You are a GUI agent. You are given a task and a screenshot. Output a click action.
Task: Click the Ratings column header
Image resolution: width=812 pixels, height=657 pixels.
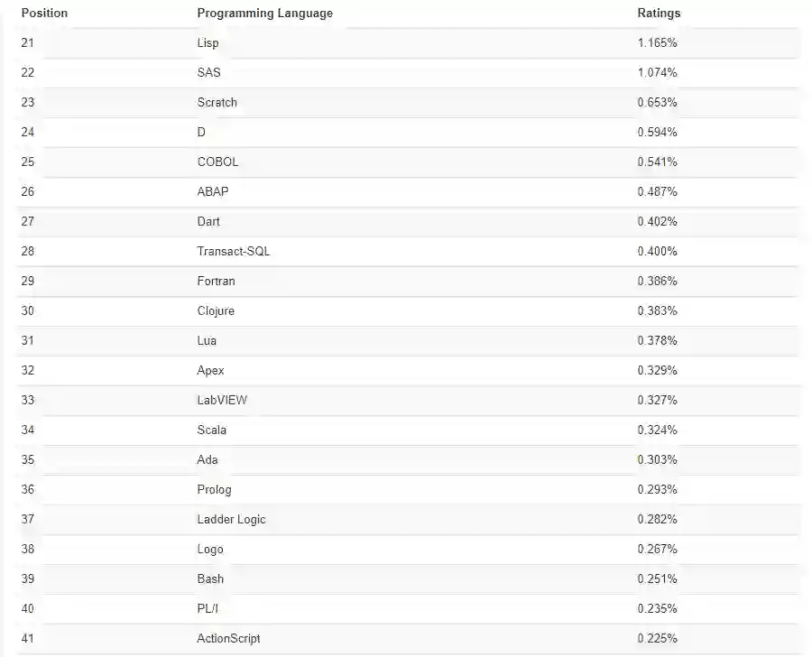click(659, 14)
